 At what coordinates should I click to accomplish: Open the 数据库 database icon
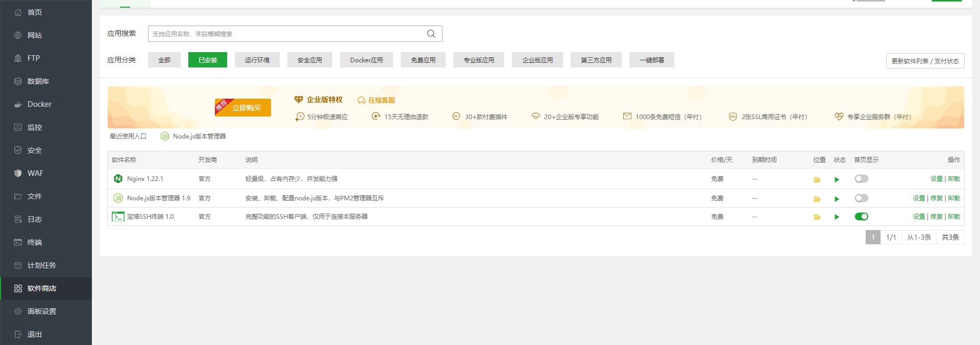pos(18,81)
